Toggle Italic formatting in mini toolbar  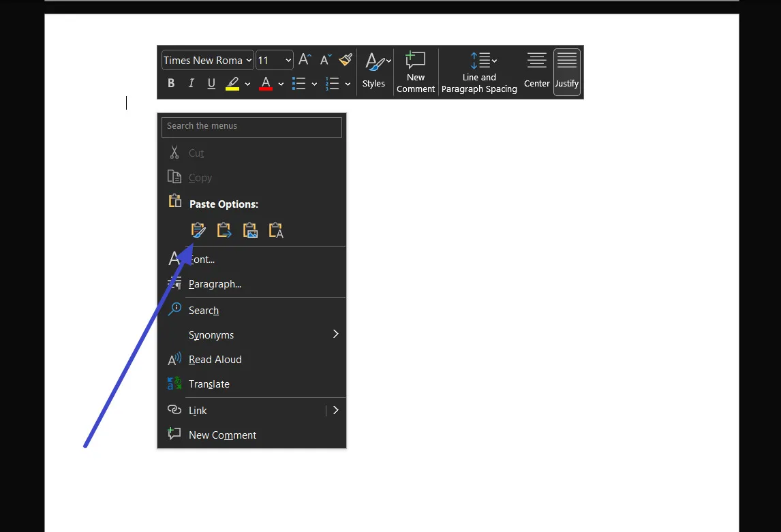coord(192,83)
